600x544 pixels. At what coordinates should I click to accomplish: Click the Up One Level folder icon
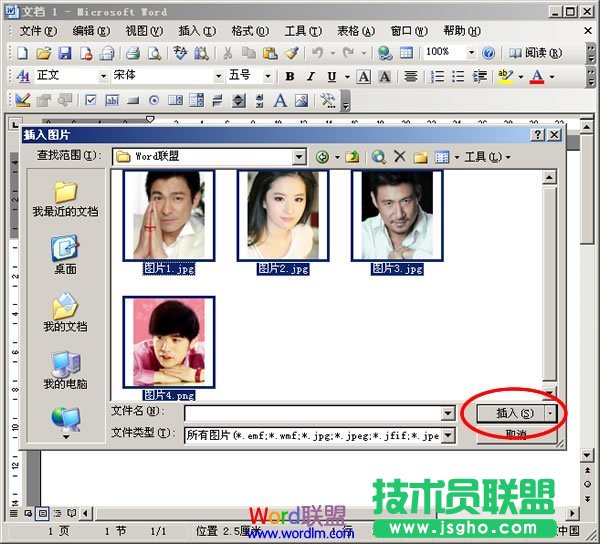[x=352, y=157]
